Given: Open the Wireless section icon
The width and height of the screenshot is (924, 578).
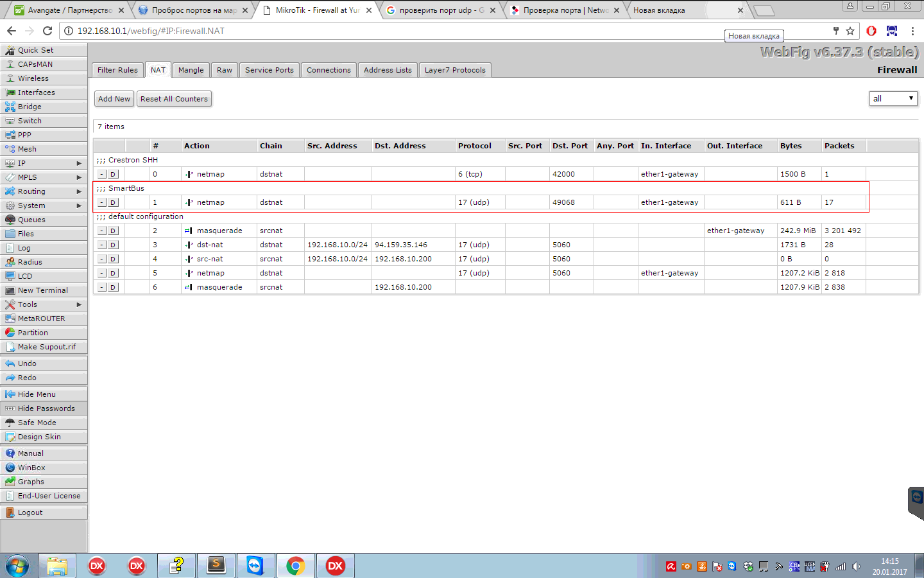Looking at the screenshot, I should click(10, 78).
